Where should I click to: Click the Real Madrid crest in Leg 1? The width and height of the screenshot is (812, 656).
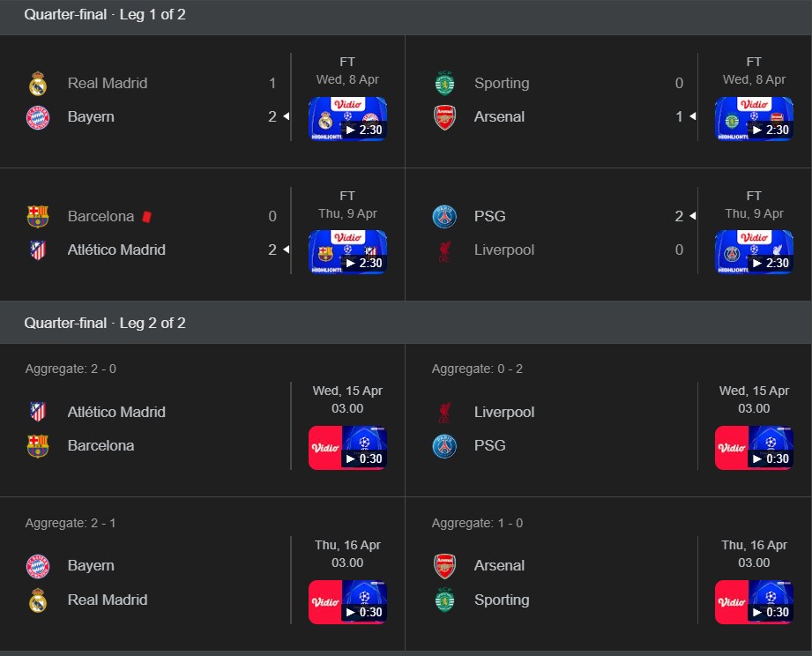[x=38, y=84]
